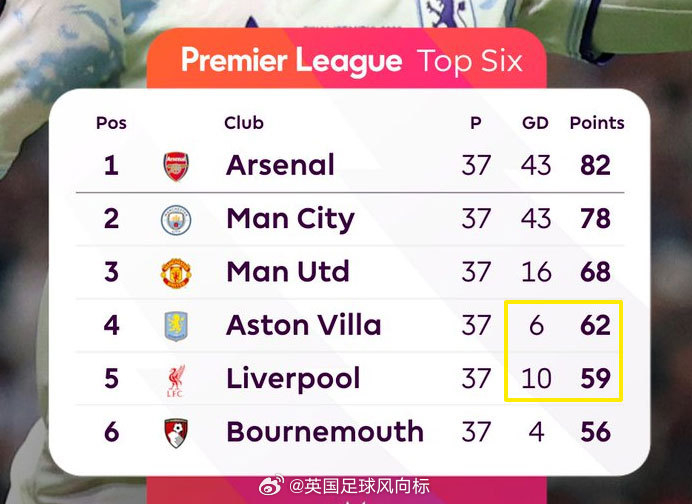Open the @英国足球风向标 watermark handle
This screenshot has height=504, width=692.
[x=359, y=486]
